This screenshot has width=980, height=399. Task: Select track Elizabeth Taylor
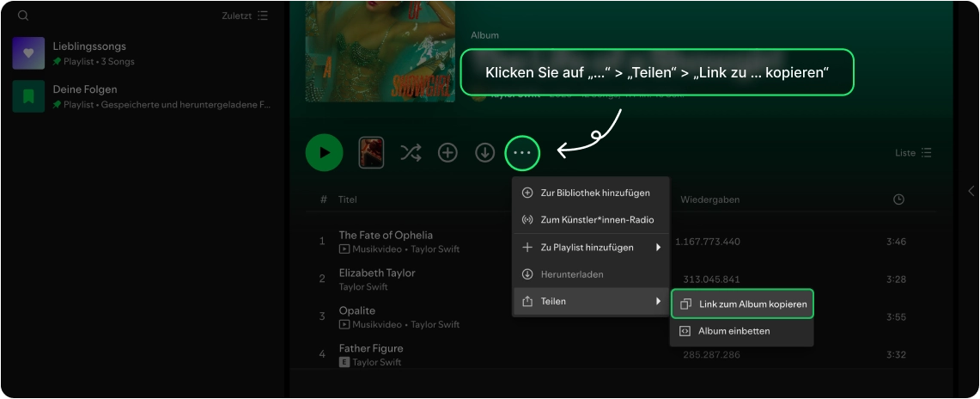[x=377, y=273]
